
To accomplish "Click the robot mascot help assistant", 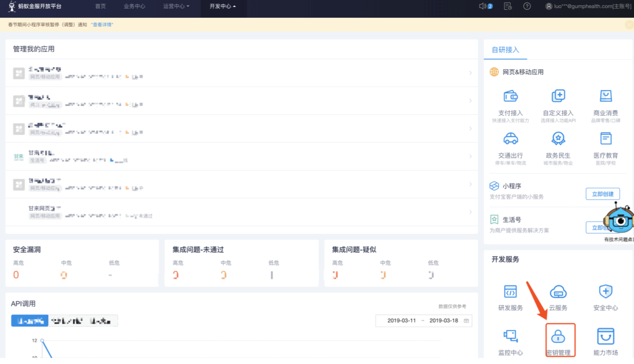I will pyautogui.click(x=619, y=220).
